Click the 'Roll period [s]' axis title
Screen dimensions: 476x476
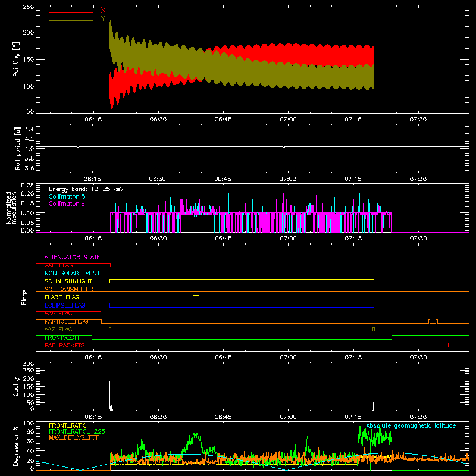point(18,148)
